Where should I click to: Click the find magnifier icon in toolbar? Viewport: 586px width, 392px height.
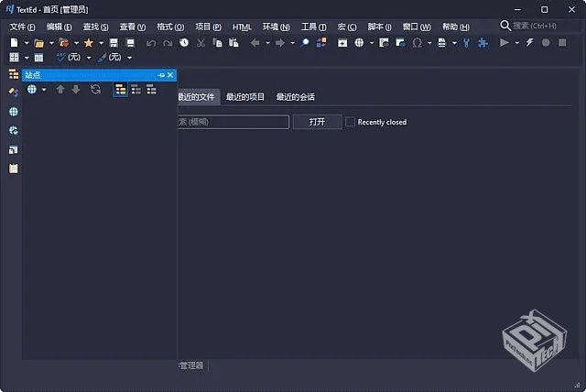pos(305,43)
